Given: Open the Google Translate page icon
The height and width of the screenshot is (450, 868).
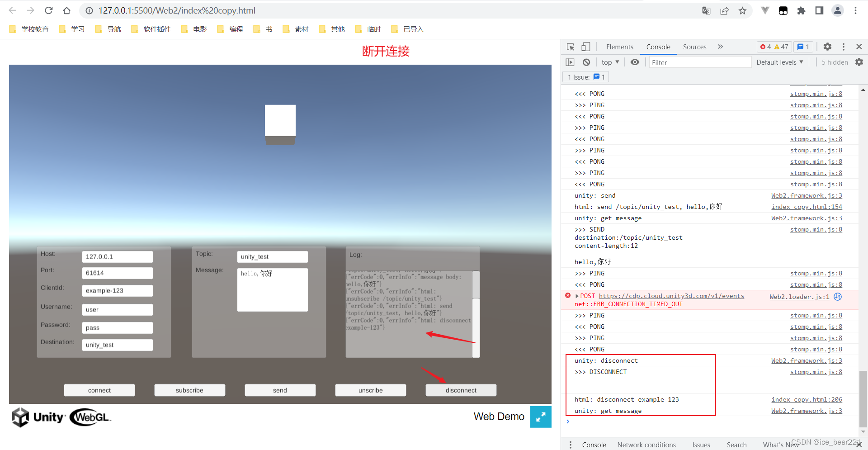Looking at the screenshot, I should (x=706, y=10).
